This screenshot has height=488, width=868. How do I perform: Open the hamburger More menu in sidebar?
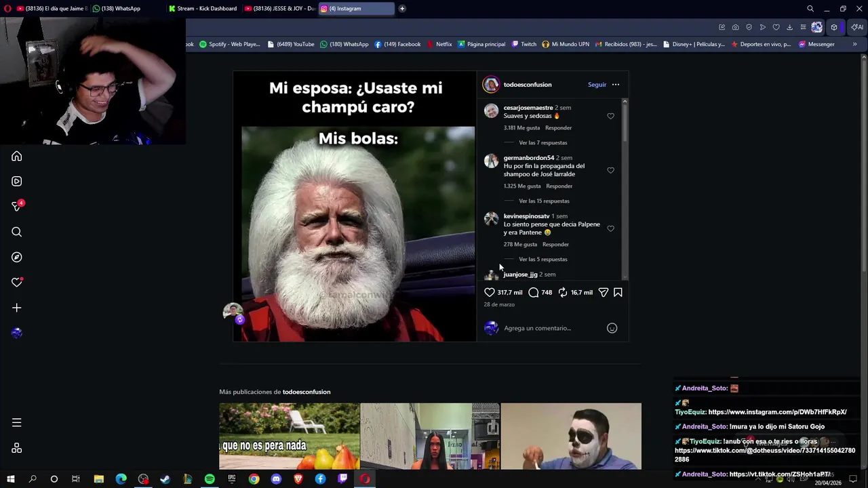[x=17, y=423]
